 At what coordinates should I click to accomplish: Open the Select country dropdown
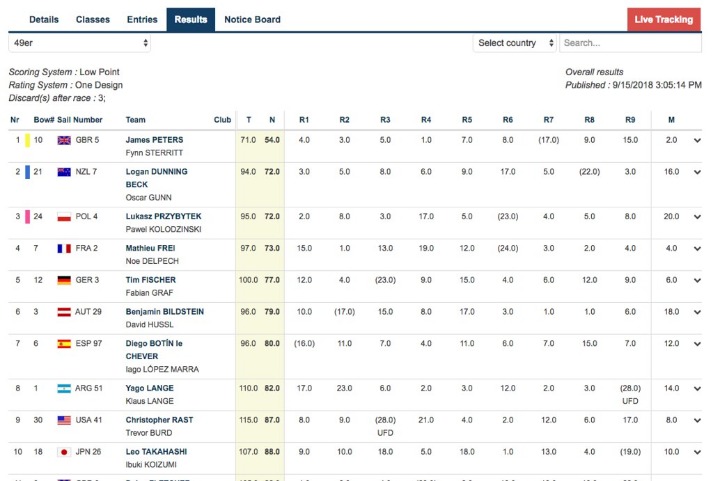515,43
